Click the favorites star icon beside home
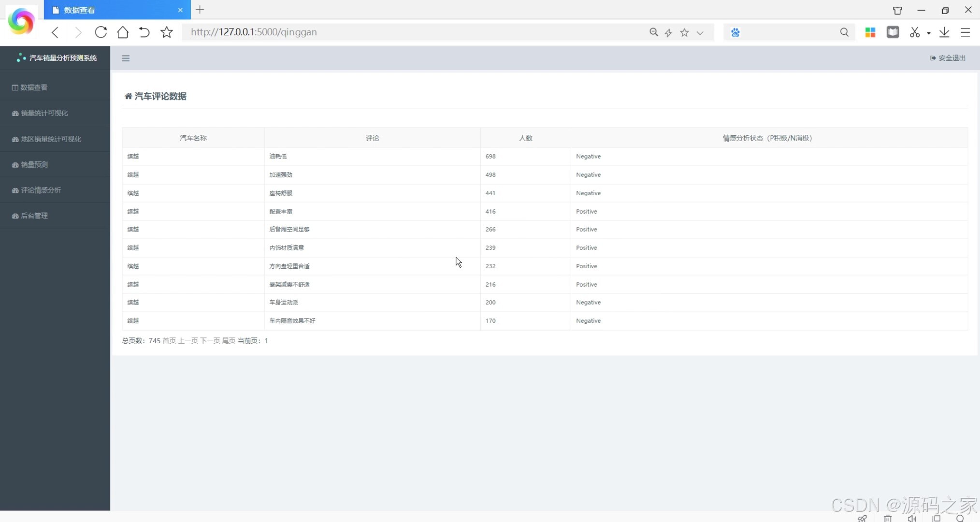The height and width of the screenshot is (522, 980). pyautogui.click(x=167, y=32)
